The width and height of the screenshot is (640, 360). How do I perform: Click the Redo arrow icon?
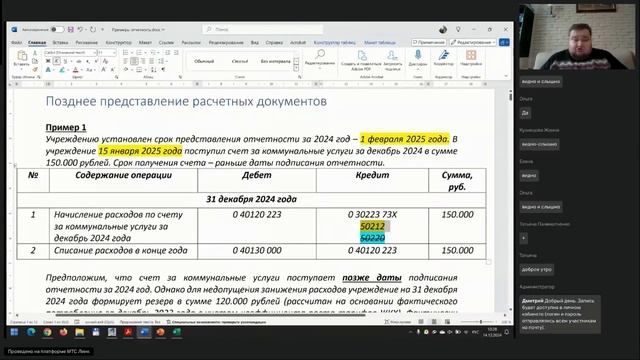pyautogui.click(x=93, y=29)
